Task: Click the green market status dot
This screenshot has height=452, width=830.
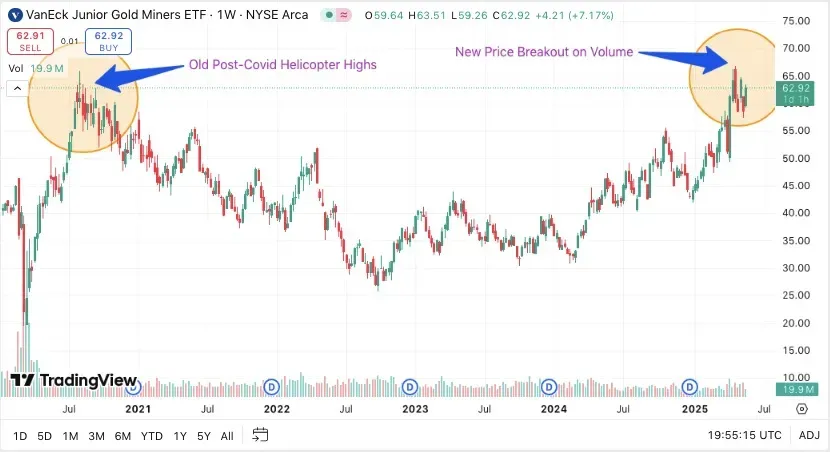Action: [329, 15]
